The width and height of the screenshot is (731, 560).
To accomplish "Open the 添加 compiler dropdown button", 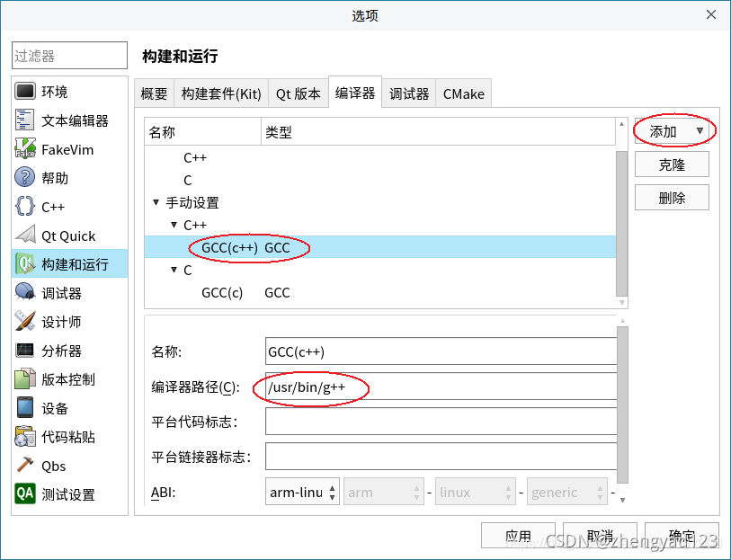I will pos(672,131).
